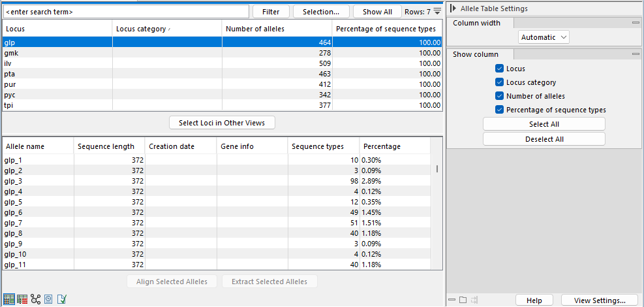Select the glp_10 allele row

217,254
